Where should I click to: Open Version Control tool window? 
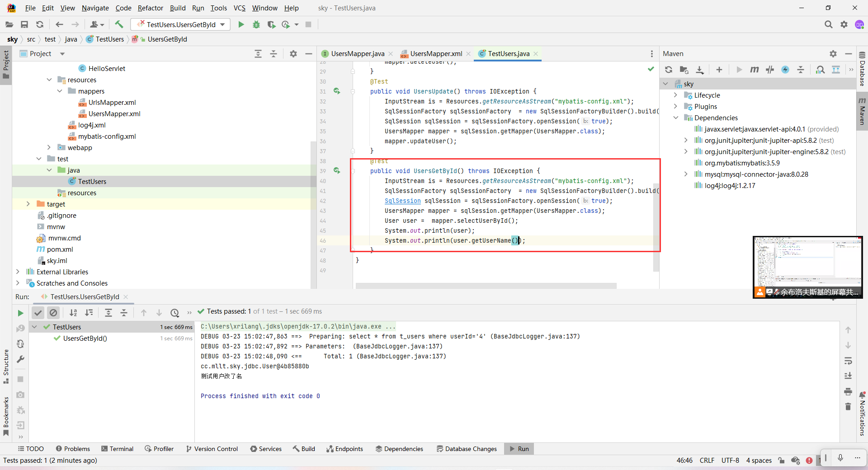tap(212, 449)
